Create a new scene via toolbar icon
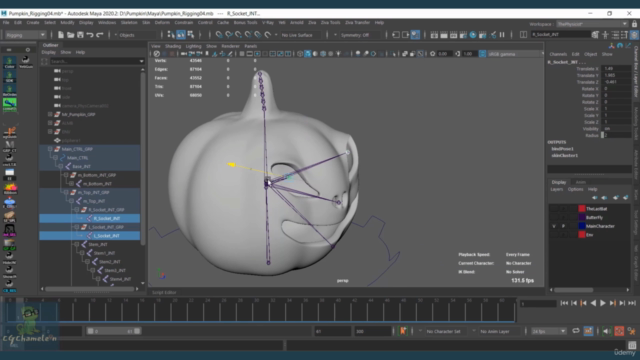Viewport: 640px width, 360px height. click(60, 35)
